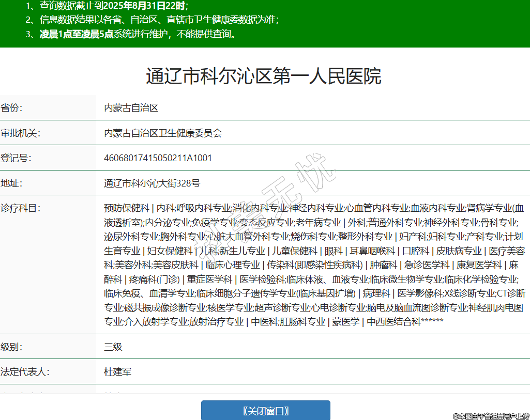Click the 关闭窗口 button
Viewport: 530px width, 420px height.
click(265, 411)
